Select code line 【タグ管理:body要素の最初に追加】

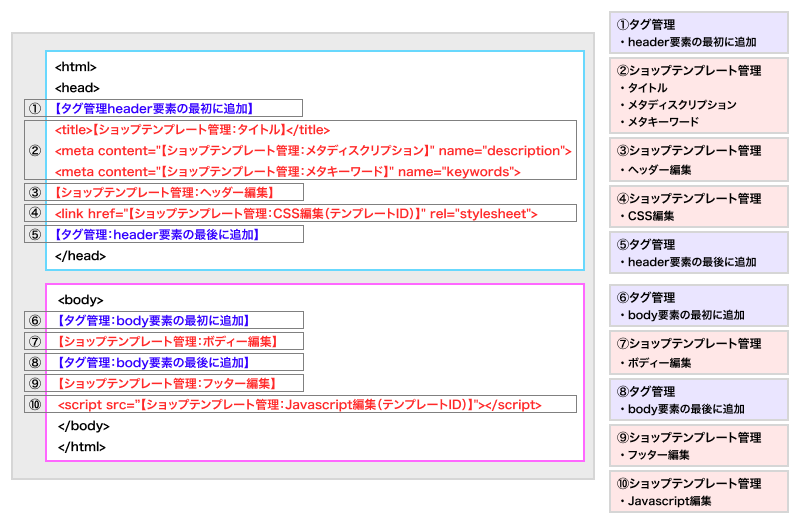coord(154,320)
